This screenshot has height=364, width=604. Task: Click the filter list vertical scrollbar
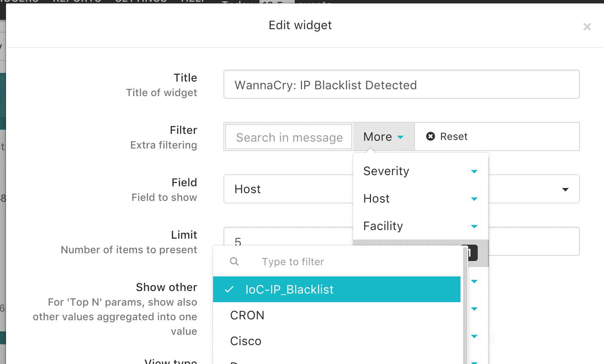[x=465, y=306]
